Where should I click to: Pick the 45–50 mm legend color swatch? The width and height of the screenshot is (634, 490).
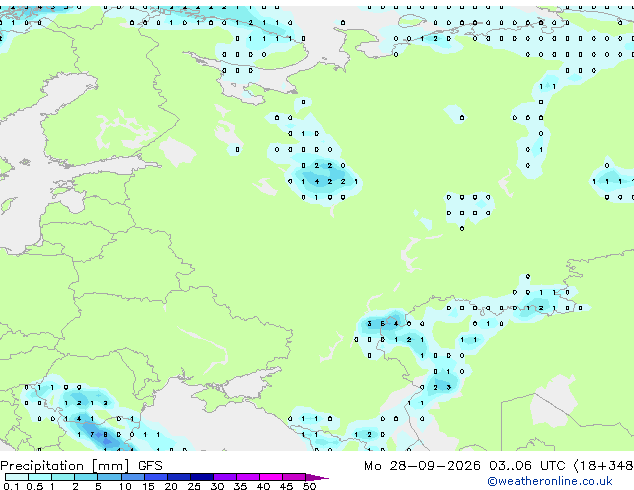coord(294,477)
